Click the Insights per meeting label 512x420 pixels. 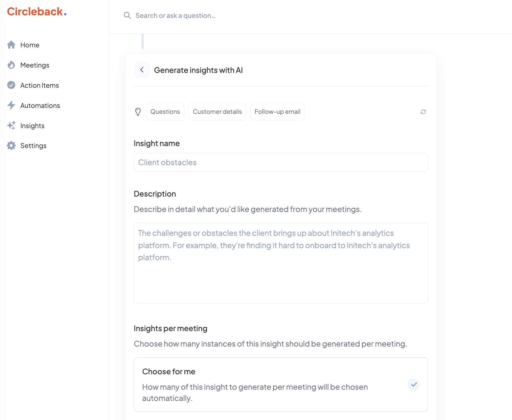[x=171, y=329]
